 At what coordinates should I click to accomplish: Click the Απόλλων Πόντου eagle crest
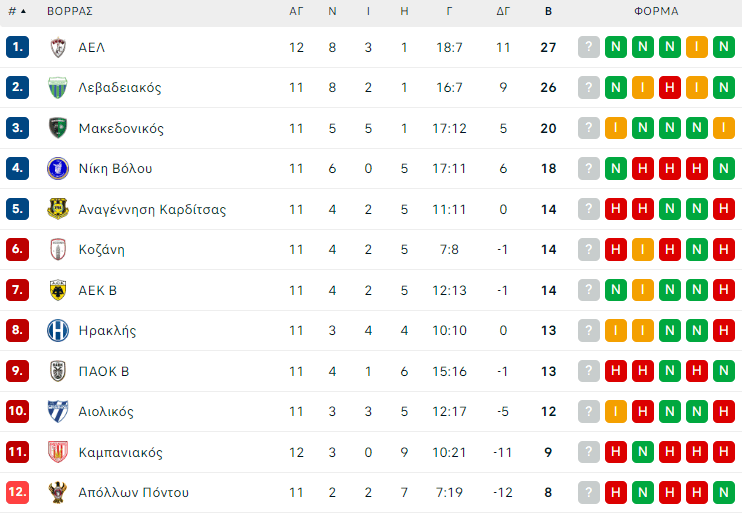[x=58, y=492]
